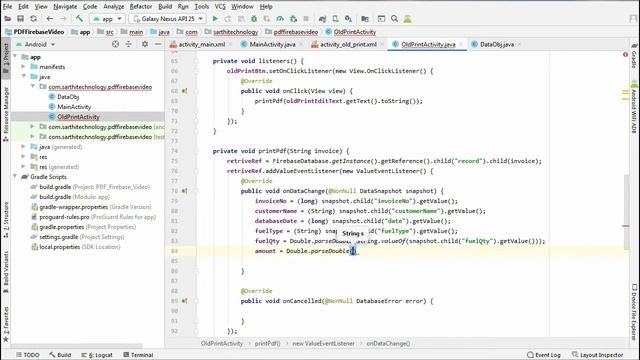Select MainActivity in the project tree
The image size is (640, 360).
[x=74, y=107]
